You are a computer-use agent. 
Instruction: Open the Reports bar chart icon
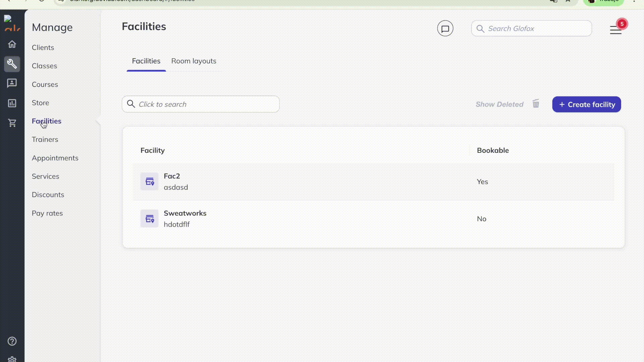point(12,103)
